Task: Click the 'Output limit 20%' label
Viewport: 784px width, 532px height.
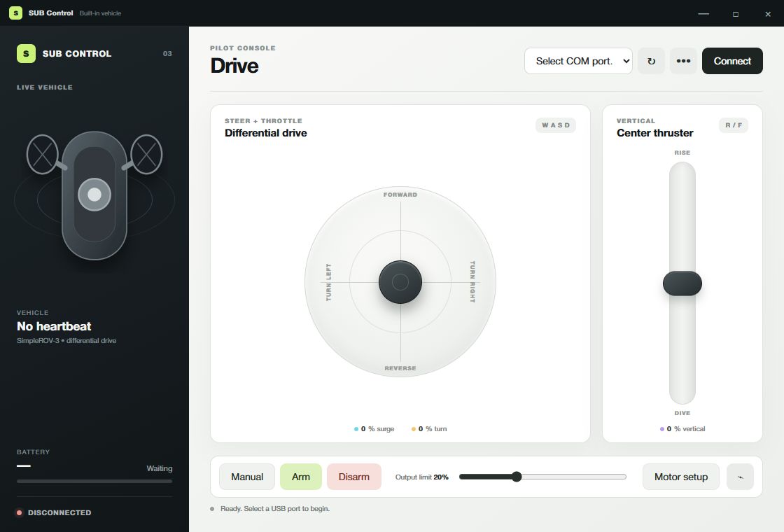Action: [421, 477]
